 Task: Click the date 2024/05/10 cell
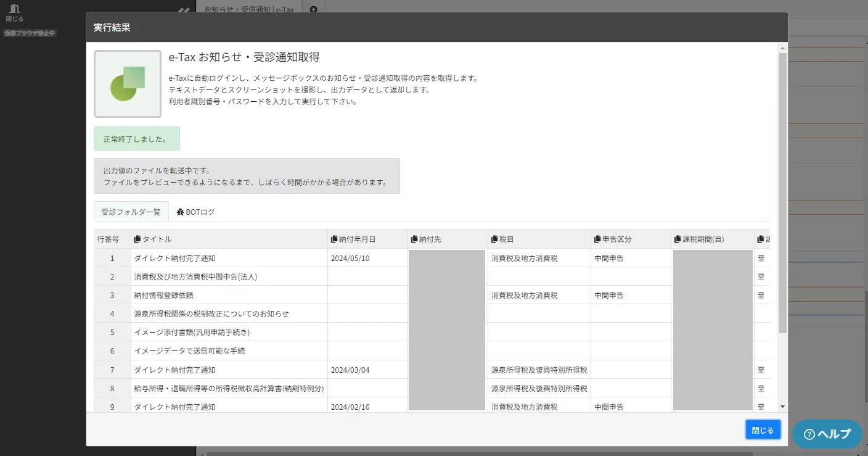click(x=367, y=258)
